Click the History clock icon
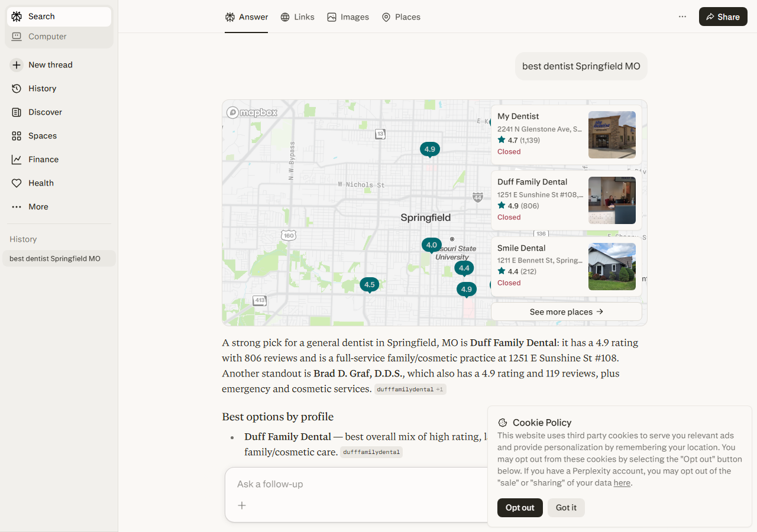This screenshot has width=757, height=532. [x=17, y=89]
